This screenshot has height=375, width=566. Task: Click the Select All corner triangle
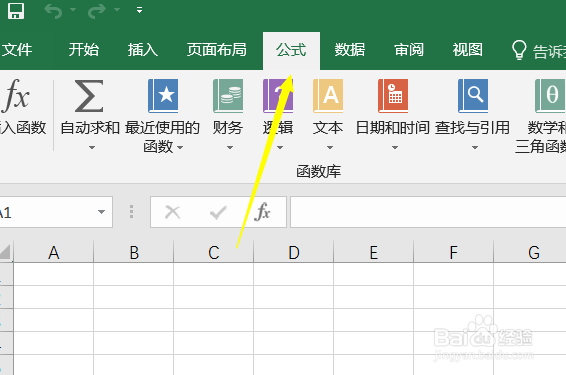(6, 252)
